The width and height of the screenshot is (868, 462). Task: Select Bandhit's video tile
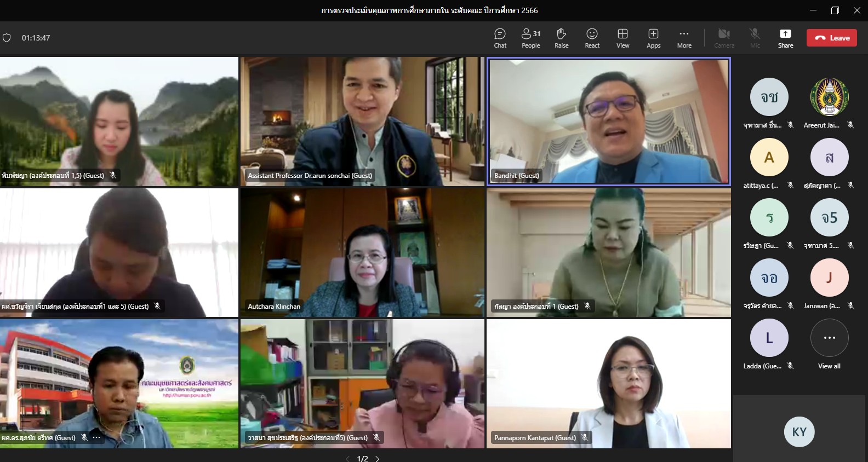click(x=608, y=122)
